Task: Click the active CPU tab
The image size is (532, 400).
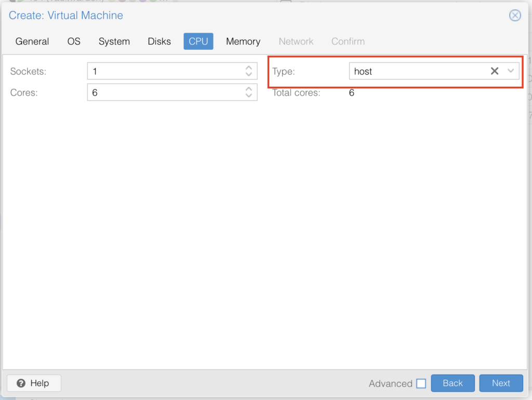Action: tap(198, 42)
